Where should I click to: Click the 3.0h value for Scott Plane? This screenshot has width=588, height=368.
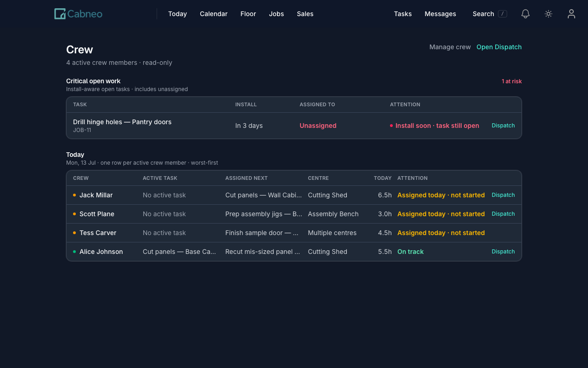click(385, 214)
